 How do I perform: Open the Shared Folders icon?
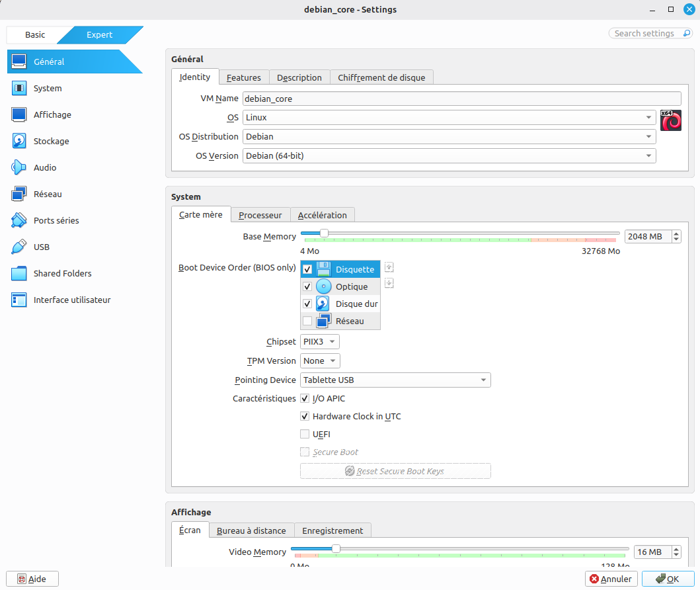click(19, 273)
